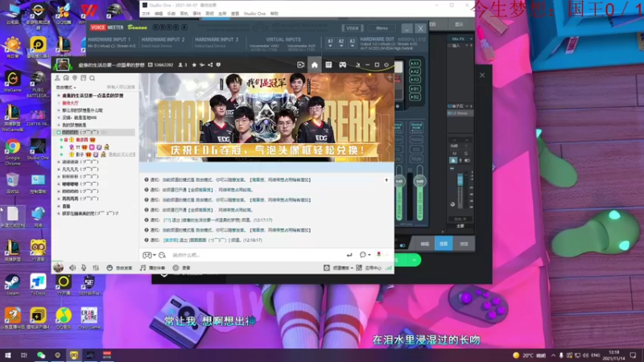Screen dimensions: 644x362
Task: Toggle Studio One channel S solo button
Action: pos(466,154)
